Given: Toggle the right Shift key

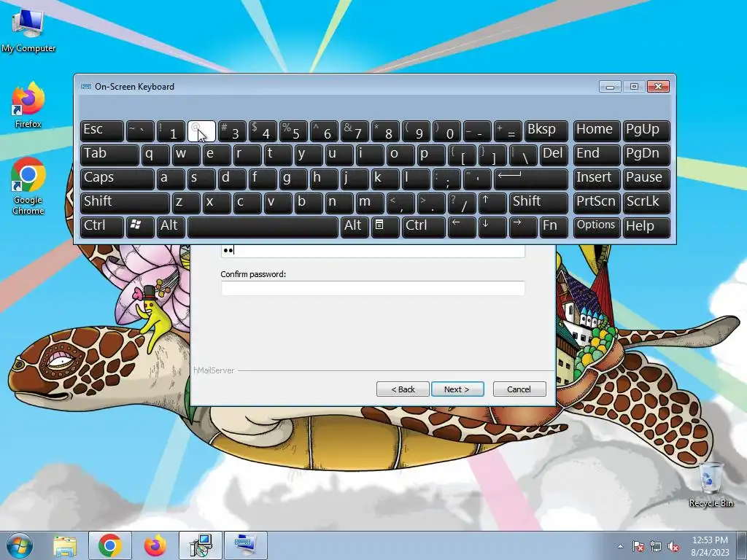Looking at the screenshot, I should (538, 203).
